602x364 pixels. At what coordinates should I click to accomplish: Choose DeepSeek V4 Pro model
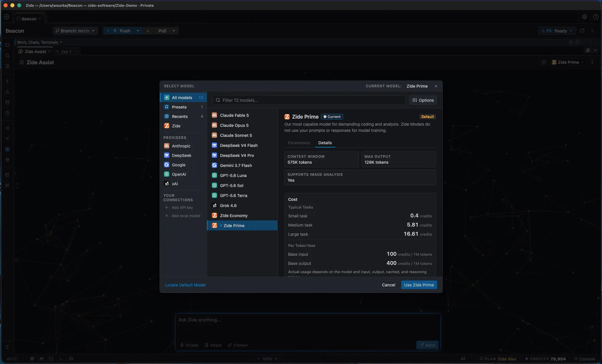(242, 155)
